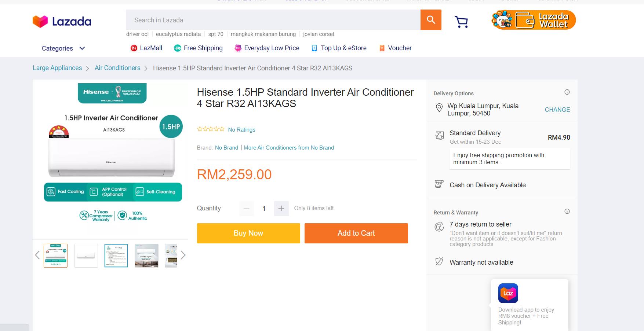
Task: Click the delivery location pin icon
Action: tap(439, 108)
